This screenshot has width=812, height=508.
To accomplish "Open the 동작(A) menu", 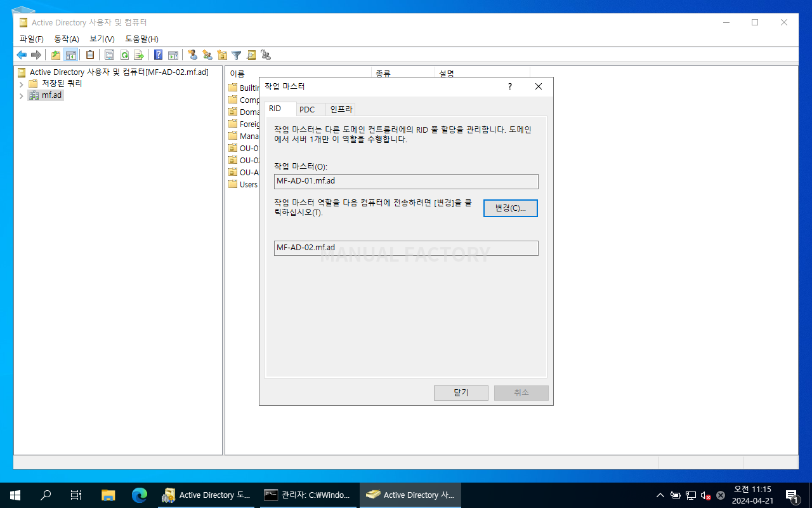I will click(x=67, y=39).
